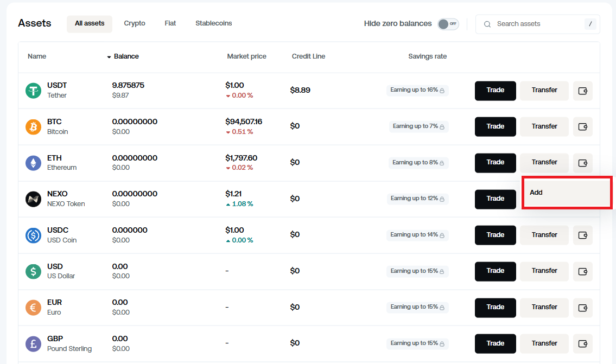Click Transfer in the Euro row
The height and width of the screenshot is (364, 616).
click(x=544, y=308)
